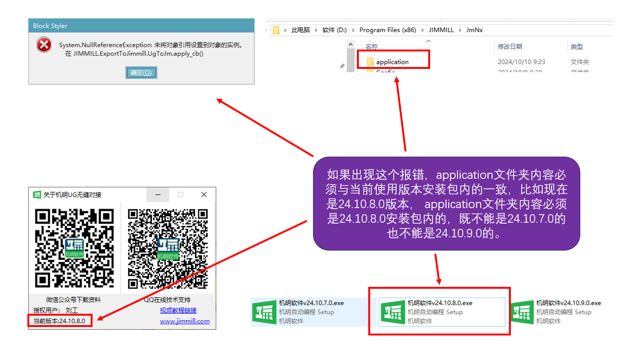The height and width of the screenshot is (360, 644).
Task: Expand the chevron after Program Files (x86)
Action: pyautogui.click(x=423, y=30)
